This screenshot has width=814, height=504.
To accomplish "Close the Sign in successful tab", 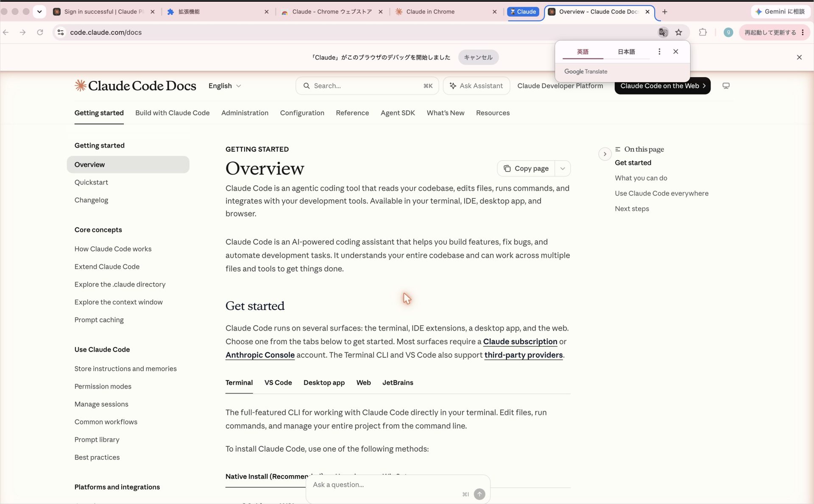I will click(153, 12).
